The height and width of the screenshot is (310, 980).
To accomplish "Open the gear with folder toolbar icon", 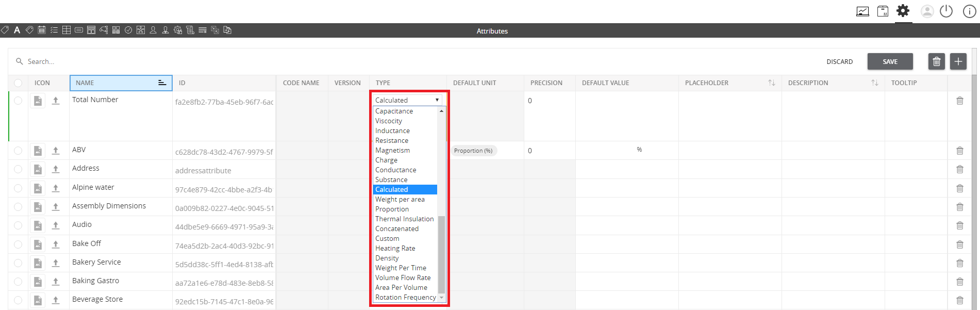I will [178, 30].
